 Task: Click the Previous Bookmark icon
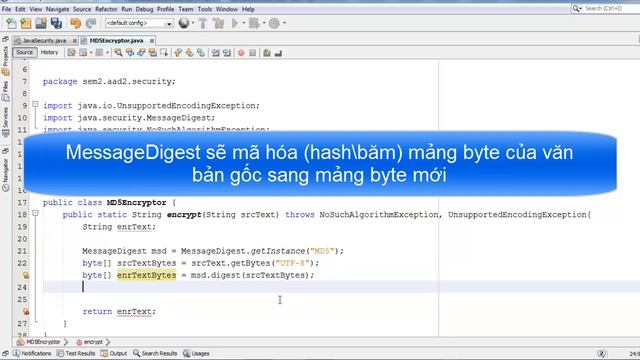(178, 53)
